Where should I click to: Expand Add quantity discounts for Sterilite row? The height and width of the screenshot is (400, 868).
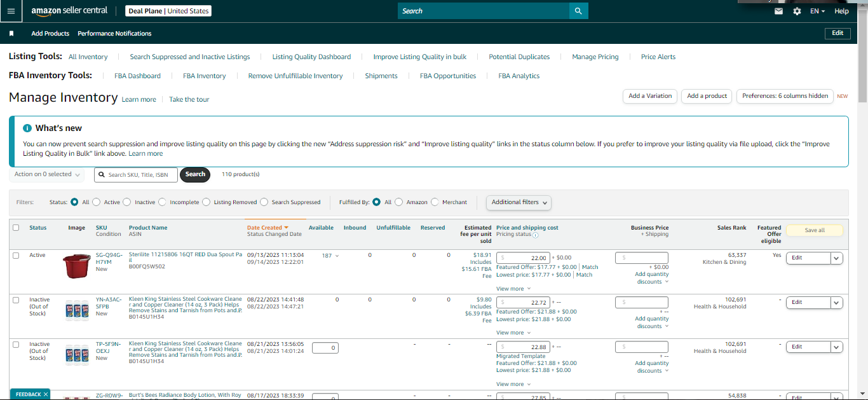[x=652, y=278]
